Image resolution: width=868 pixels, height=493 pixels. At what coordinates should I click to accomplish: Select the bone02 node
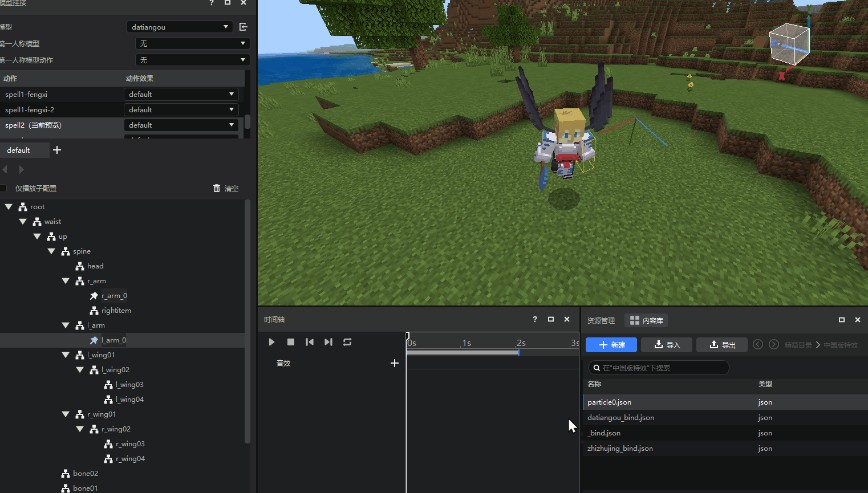click(x=86, y=474)
